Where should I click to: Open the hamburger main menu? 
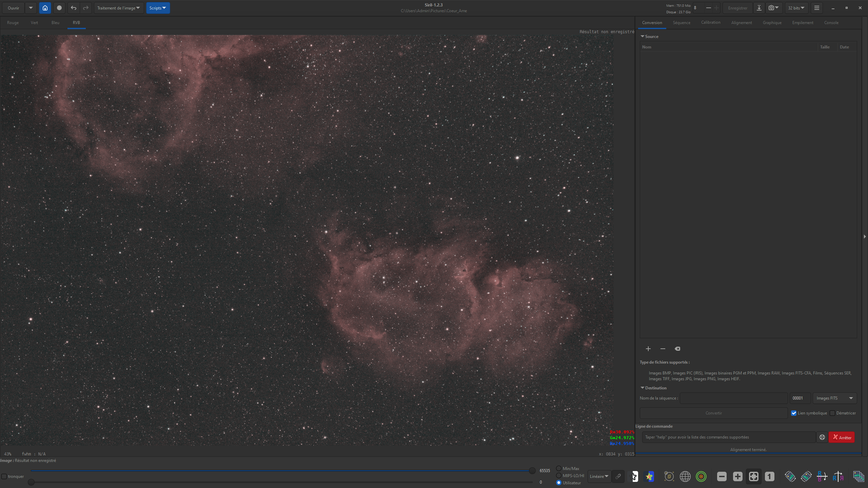pos(817,8)
